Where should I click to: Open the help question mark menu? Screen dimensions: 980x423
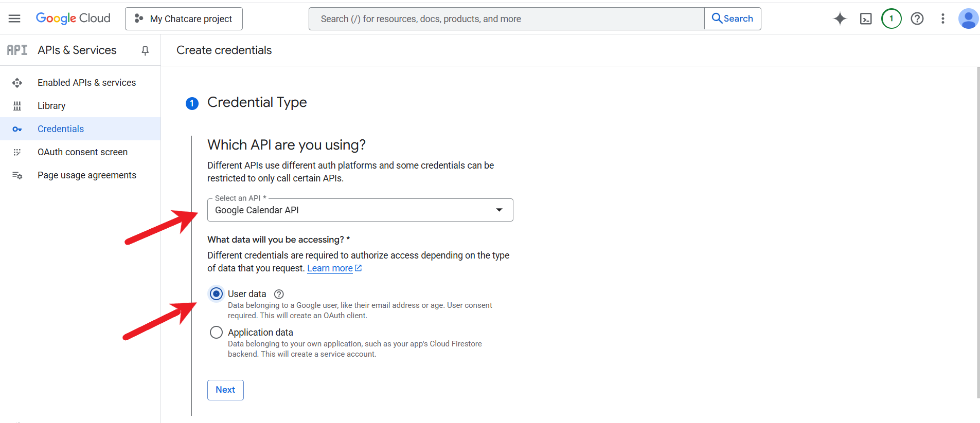pos(917,19)
